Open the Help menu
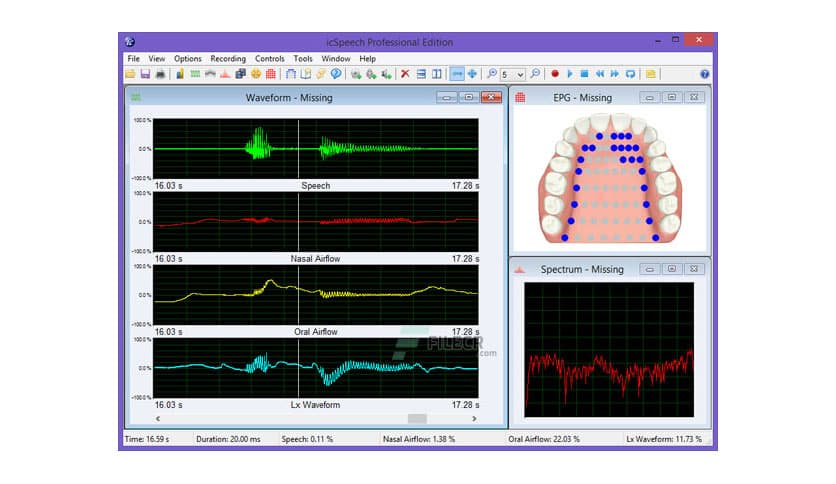Viewport: 836px width, 484px height. click(367, 59)
